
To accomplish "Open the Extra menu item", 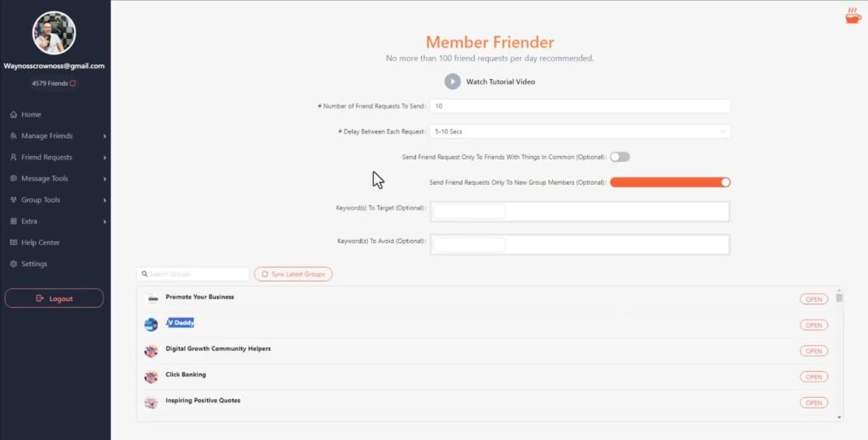I will tap(30, 221).
